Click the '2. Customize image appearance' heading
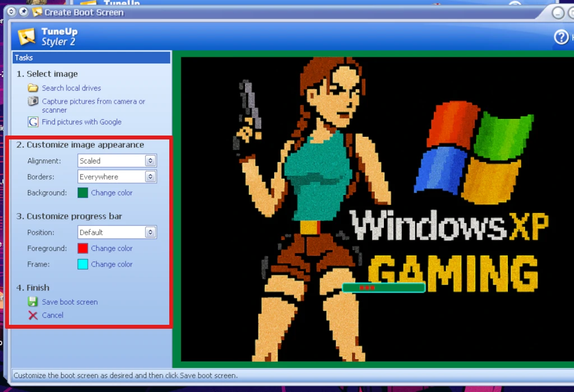 pos(80,145)
